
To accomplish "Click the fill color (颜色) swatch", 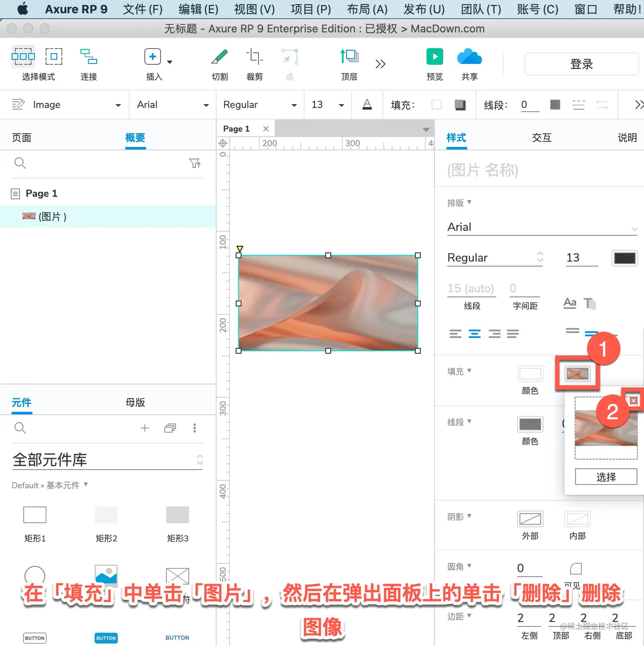I will 530,374.
